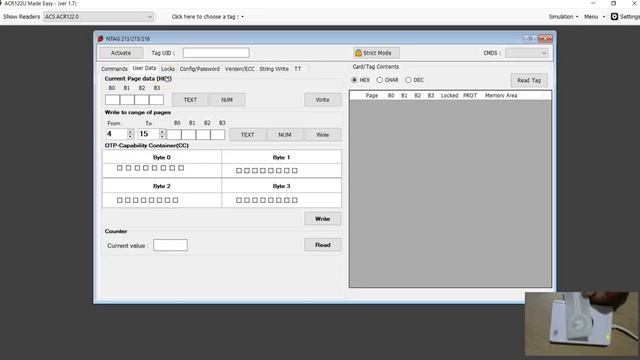This screenshot has width=640, height=360.
Task: Tick first checkbox of Byte 1
Action: (239, 171)
